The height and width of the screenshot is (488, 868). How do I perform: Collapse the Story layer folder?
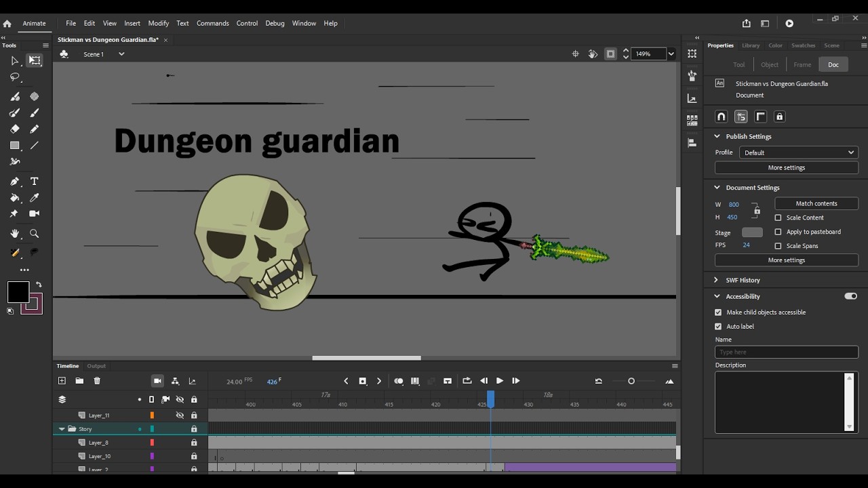(x=62, y=429)
